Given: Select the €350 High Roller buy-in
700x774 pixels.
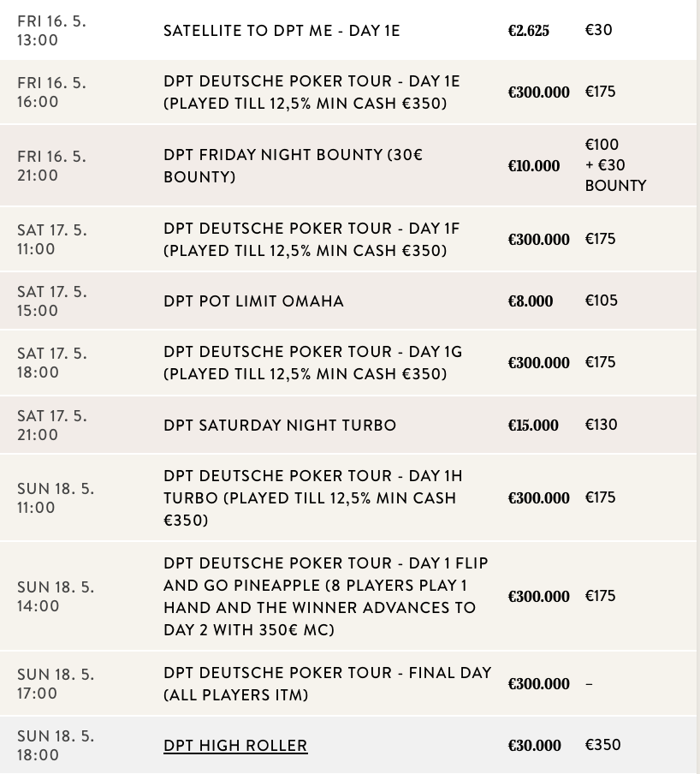Looking at the screenshot, I should tap(602, 745).
